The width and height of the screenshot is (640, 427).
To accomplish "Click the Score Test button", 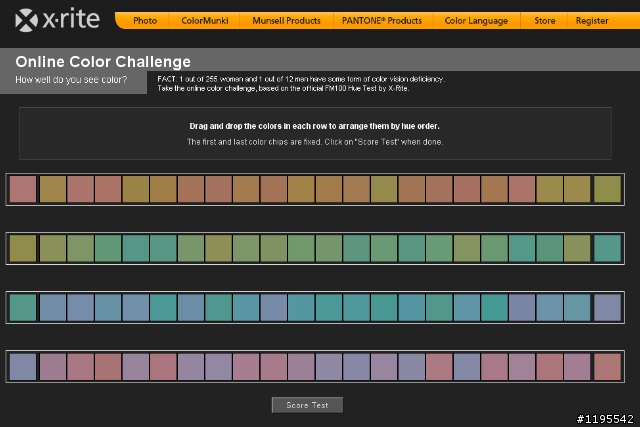I will point(307,405).
